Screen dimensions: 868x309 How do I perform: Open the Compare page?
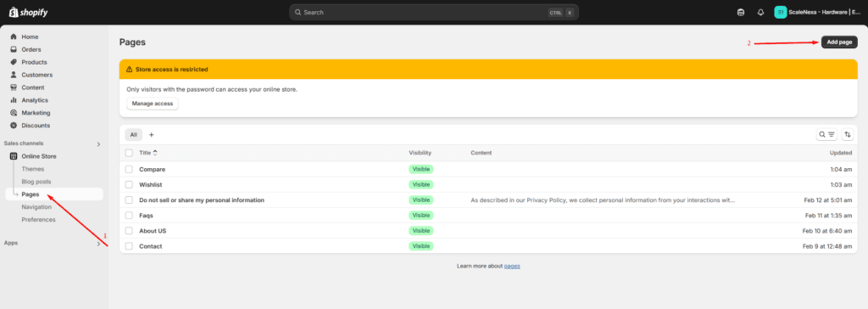[153, 169]
